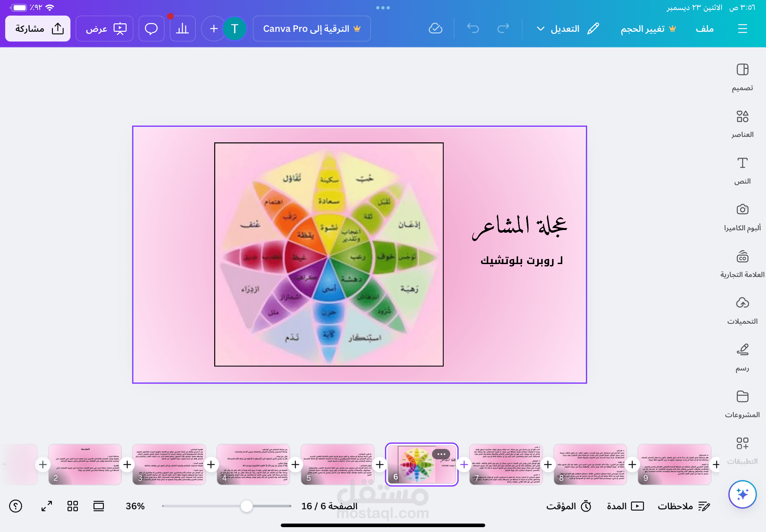766x532 pixels.
Task: Open the hamburger main menu
Action: point(742,29)
